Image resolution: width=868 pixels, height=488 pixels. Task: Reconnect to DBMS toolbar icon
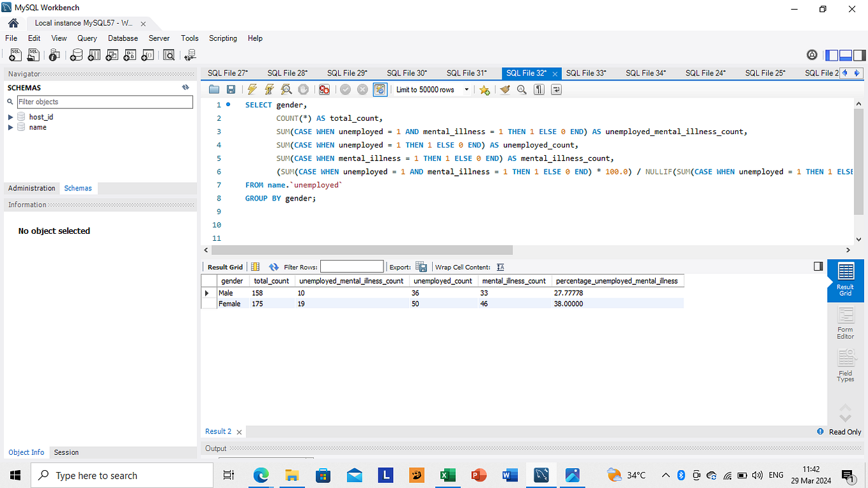(x=190, y=56)
